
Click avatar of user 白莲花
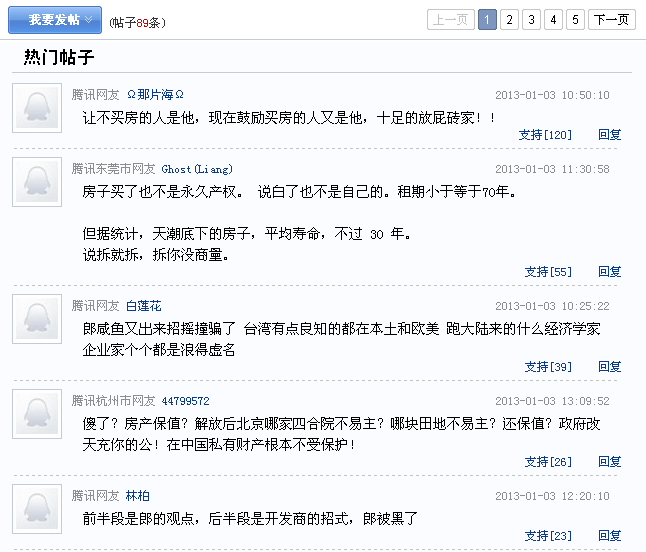tap(37, 319)
